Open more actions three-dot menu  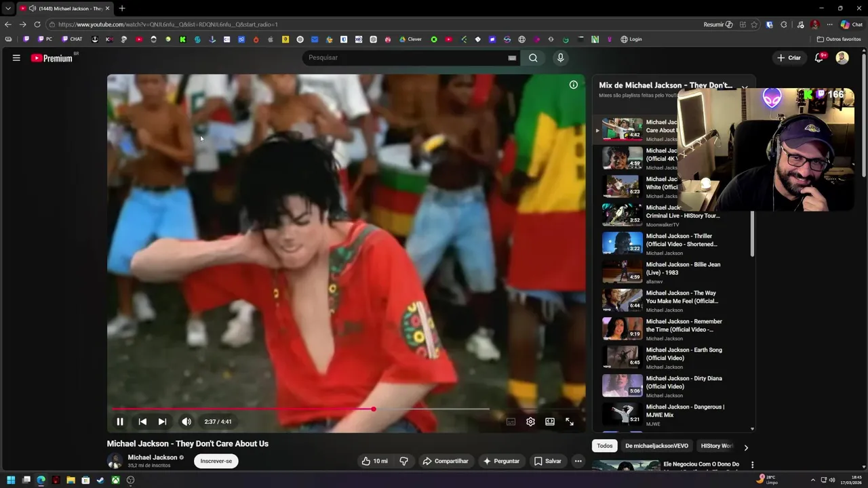578,461
